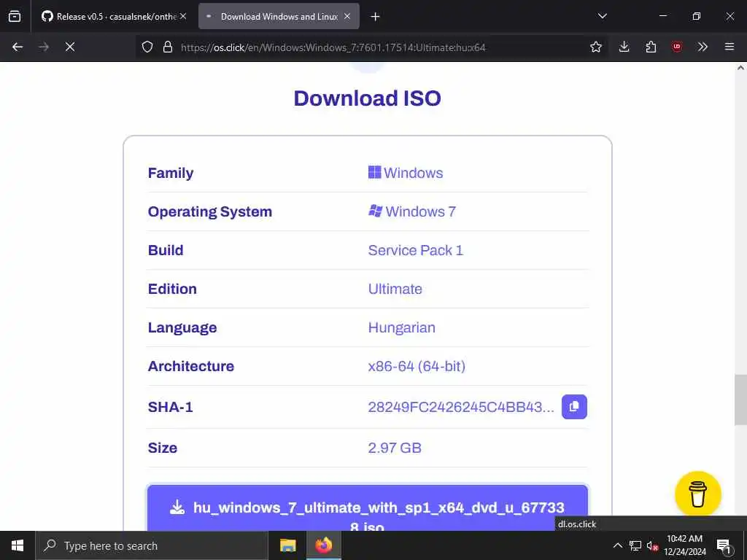Close the Release v0.5 GitHub tab
Image resolution: width=747 pixels, height=560 pixels.
(183, 16)
